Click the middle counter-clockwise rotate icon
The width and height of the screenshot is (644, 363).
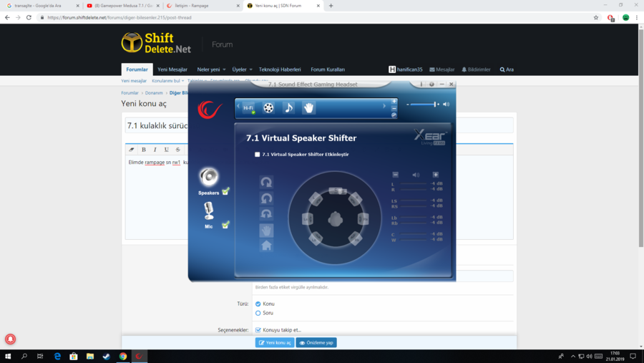click(x=266, y=198)
